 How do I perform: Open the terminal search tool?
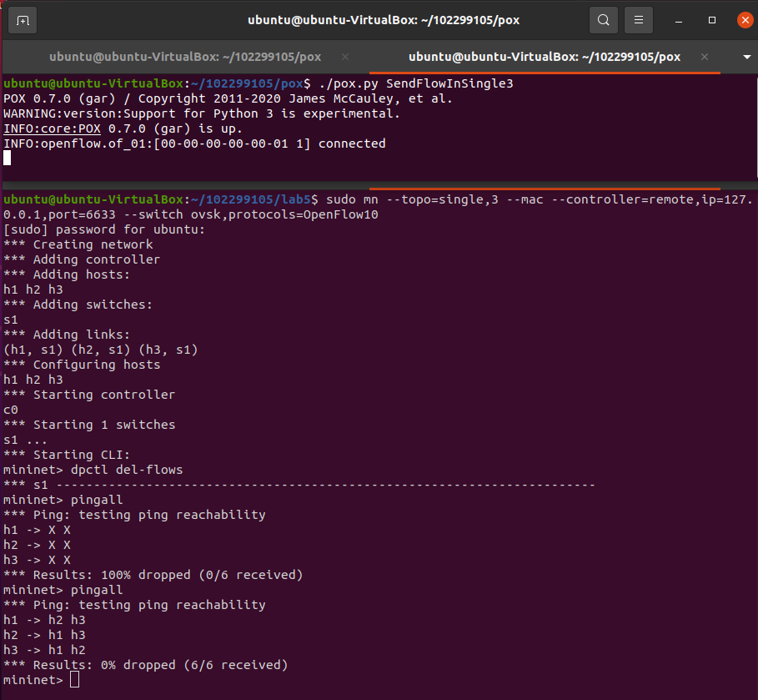[x=603, y=20]
